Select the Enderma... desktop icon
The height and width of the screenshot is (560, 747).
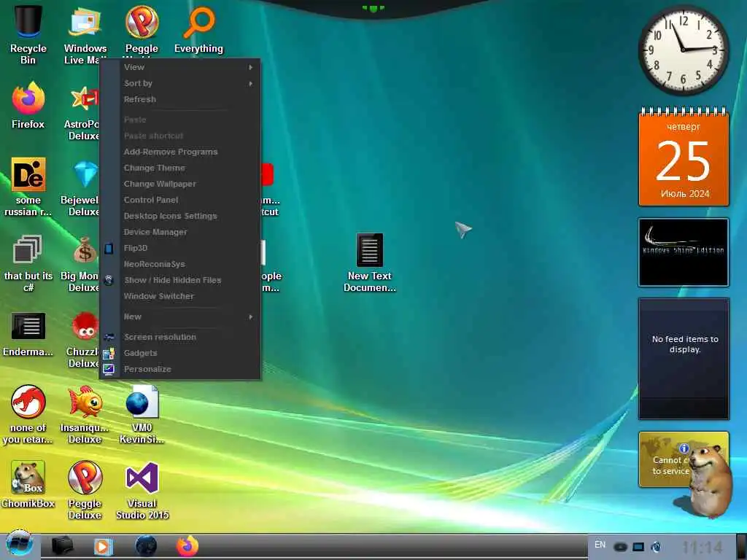tap(28, 334)
